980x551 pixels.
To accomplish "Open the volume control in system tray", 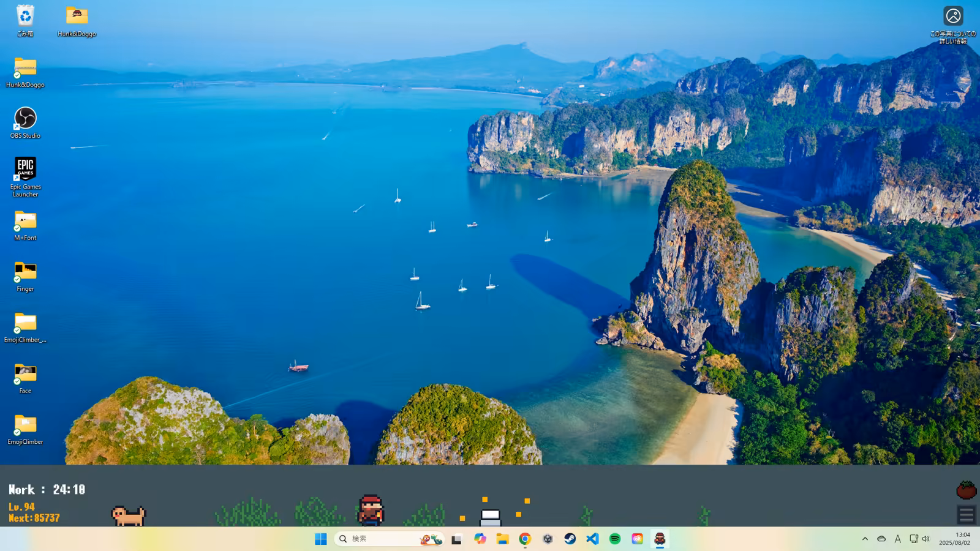I will (925, 539).
